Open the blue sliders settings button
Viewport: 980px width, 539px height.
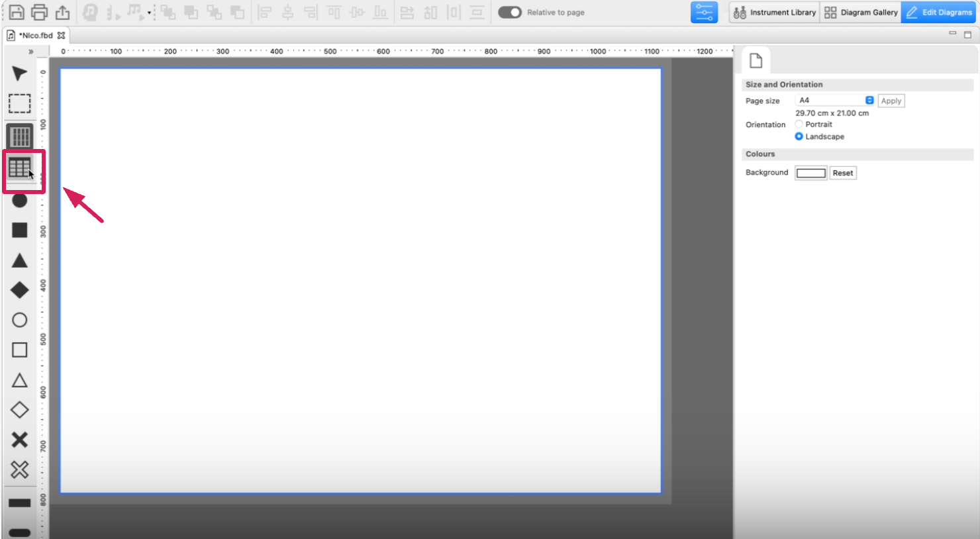click(x=704, y=12)
